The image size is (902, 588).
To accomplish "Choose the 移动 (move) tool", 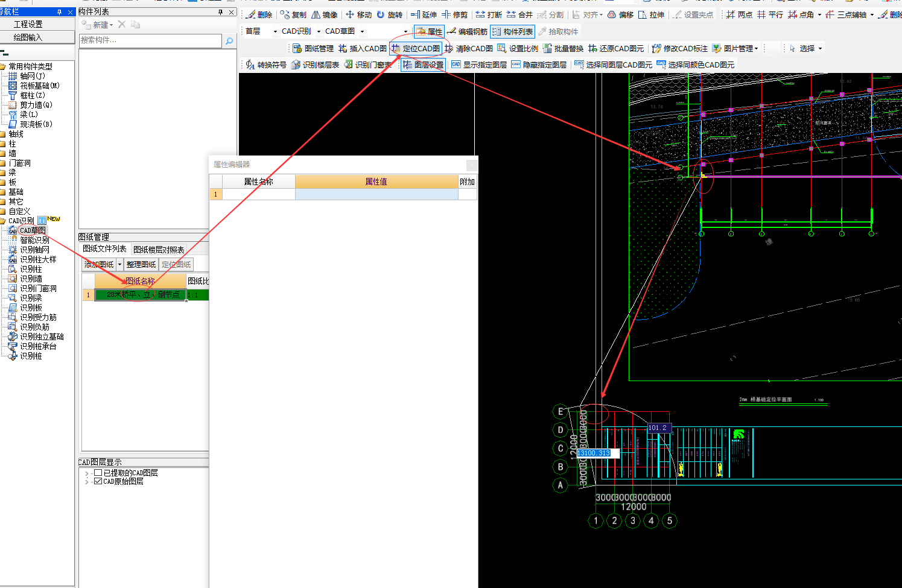I will pyautogui.click(x=359, y=14).
